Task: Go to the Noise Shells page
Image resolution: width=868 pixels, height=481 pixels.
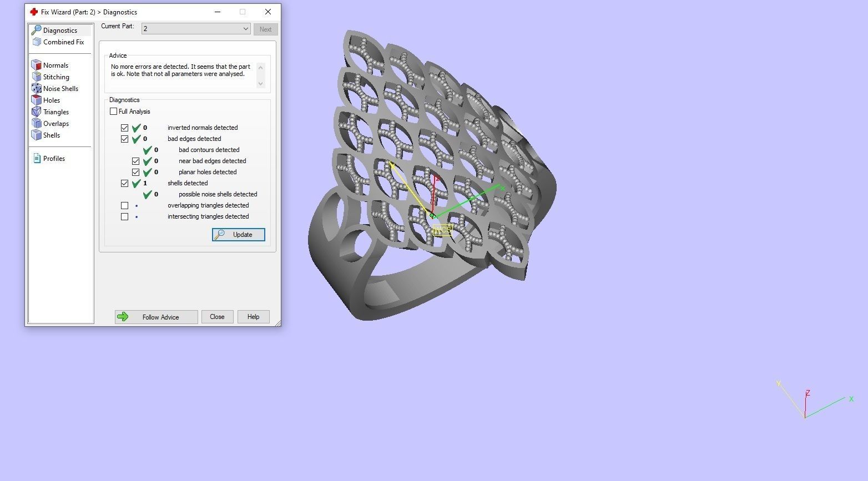Action: (x=60, y=88)
